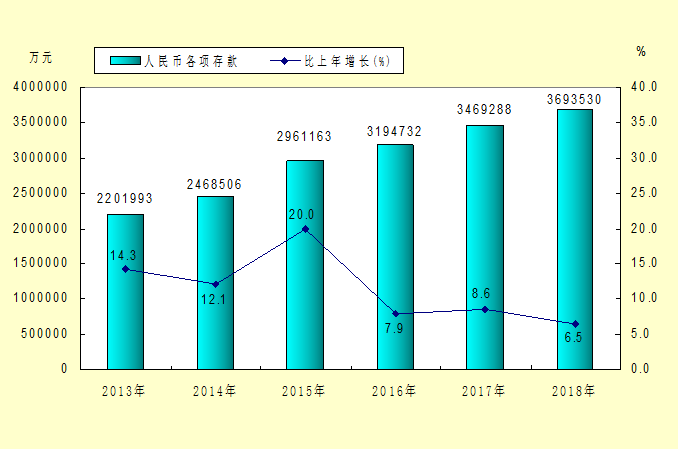Click the right axis value 10.0
This screenshot has width=678, height=453.
(644, 298)
